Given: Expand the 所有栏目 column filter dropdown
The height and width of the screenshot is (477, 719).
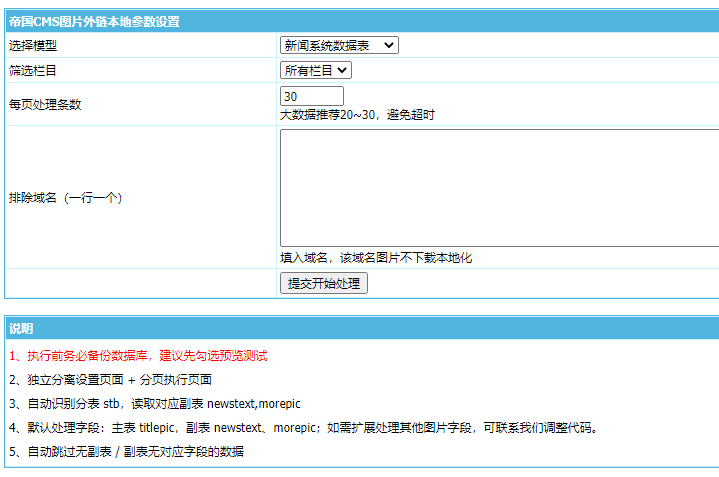Looking at the screenshot, I should click(316, 70).
